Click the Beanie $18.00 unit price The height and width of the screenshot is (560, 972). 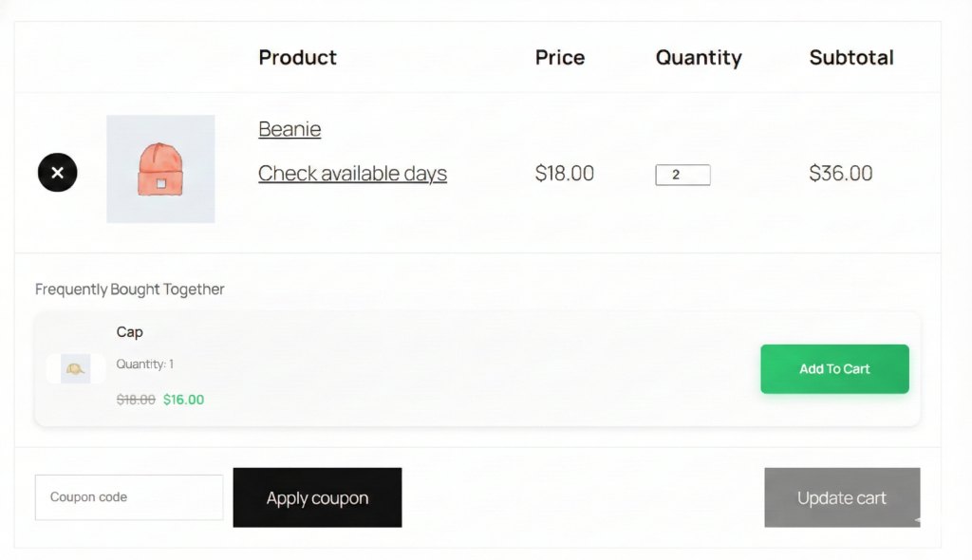pyautogui.click(x=565, y=174)
